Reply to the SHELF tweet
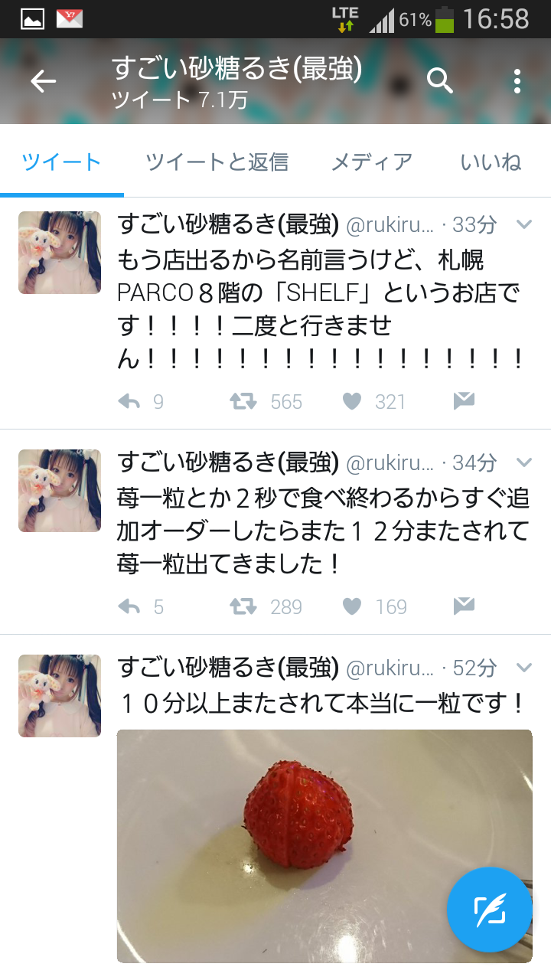The width and height of the screenshot is (551, 980). [x=129, y=401]
